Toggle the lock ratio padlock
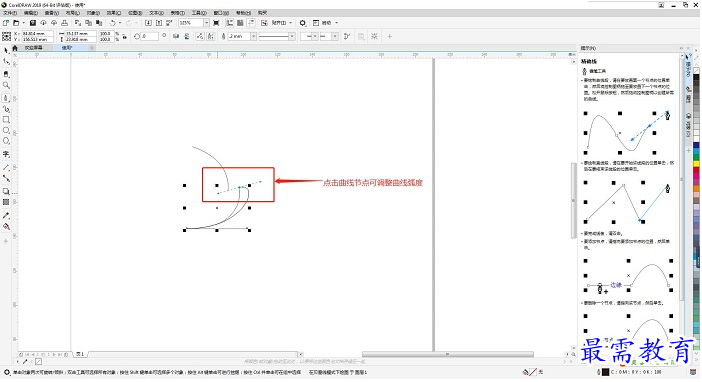702x382 pixels. coord(124,37)
